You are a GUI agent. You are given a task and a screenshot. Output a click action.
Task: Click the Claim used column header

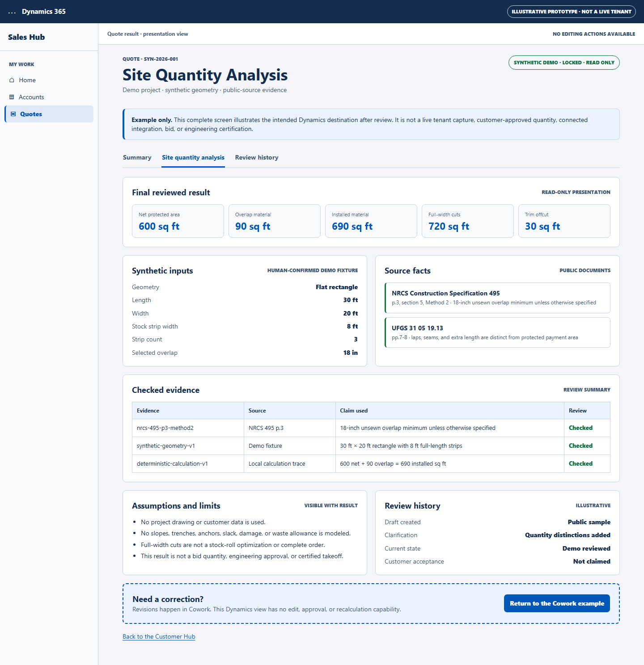449,410
